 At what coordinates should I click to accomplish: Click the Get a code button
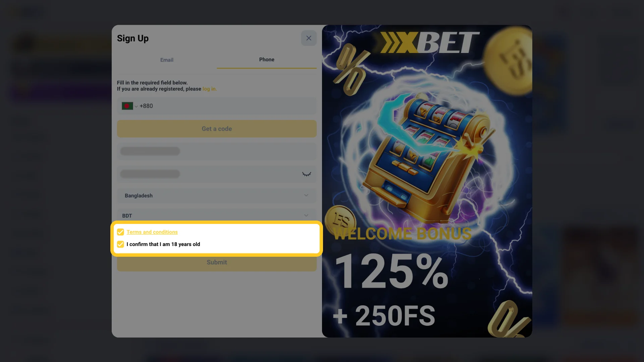pyautogui.click(x=216, y=129)
